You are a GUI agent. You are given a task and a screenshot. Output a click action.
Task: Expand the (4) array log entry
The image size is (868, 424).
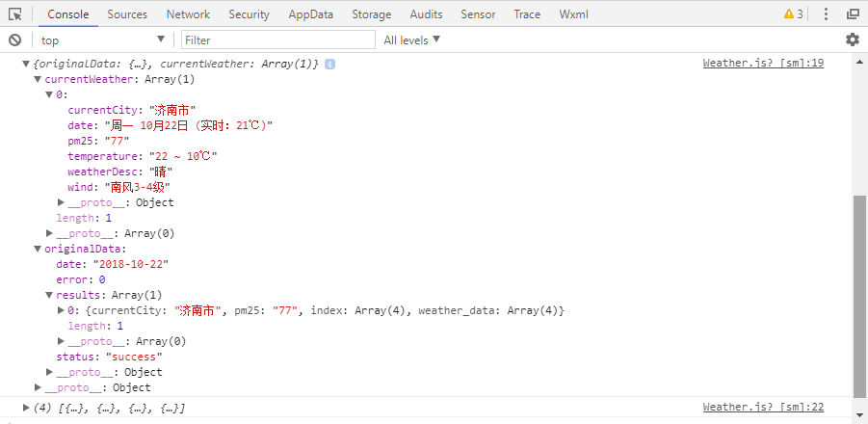27,408
